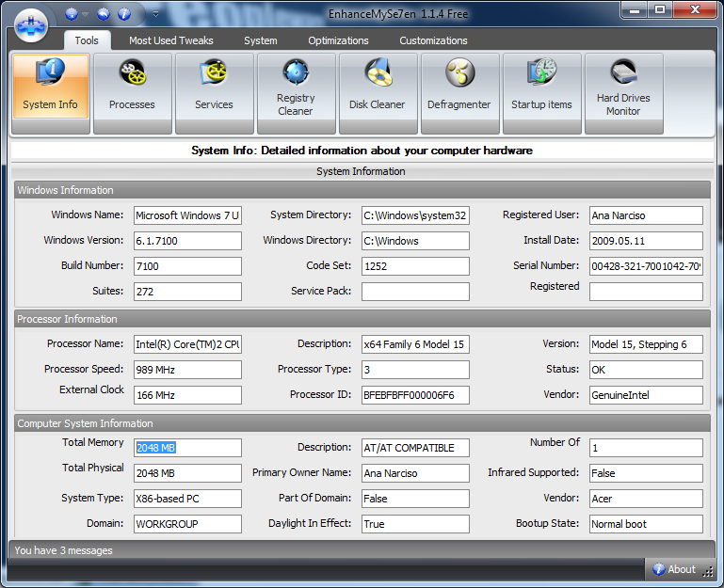Click the processor Description field x64 Family
The height and width of the screenshot is (588, 724).
pos(415,344)
